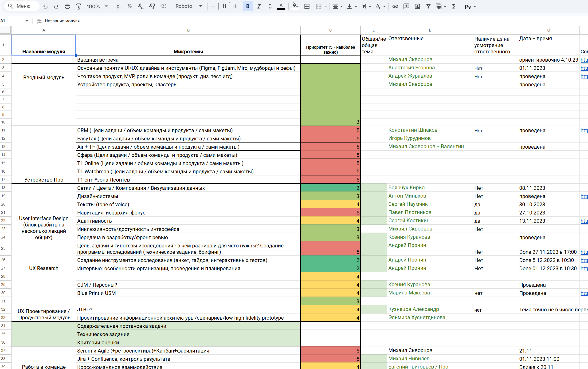The width and height of the screenshot is (588, 369).
Task: Activate the paint format tool
Action: (x=78, y=6)
